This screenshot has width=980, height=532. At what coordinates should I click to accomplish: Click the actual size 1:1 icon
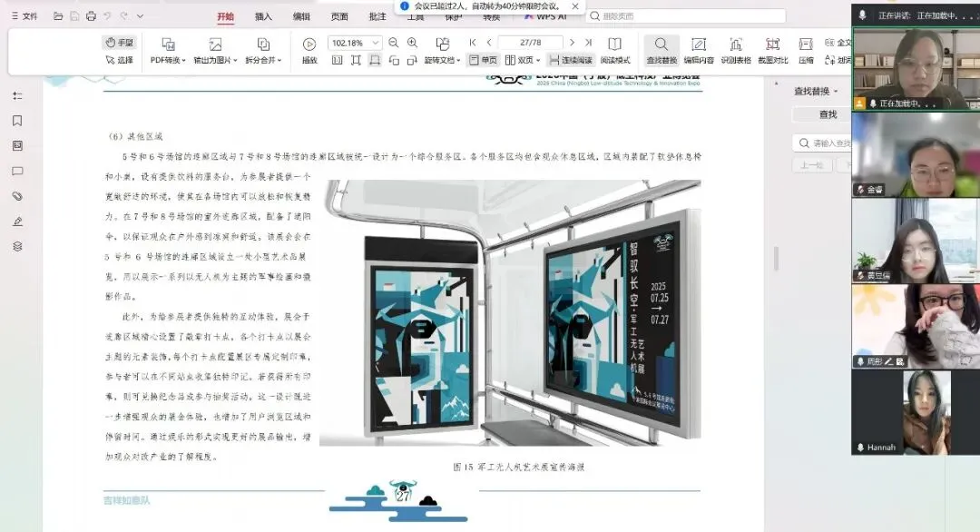(337, 61)
